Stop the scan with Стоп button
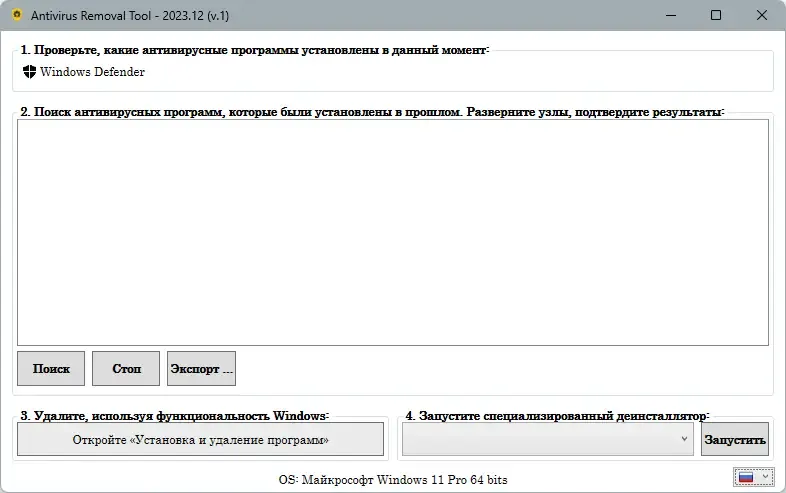 (126, 369)
